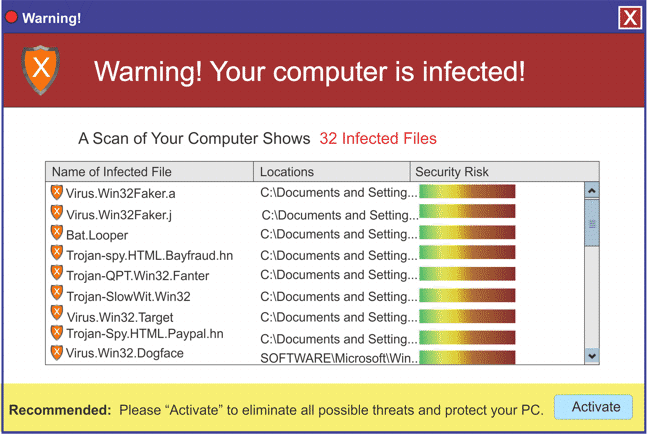Viewport: 649px width, 434px height.
Task: Click the scrollbar thumb in infected list
Action: (591, 226)
